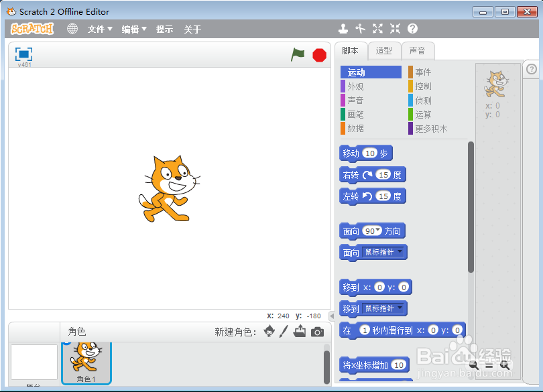Open language globe menu
Image resolution: width=543 pixels, height=392 pixels.
(x=72, y=29)
